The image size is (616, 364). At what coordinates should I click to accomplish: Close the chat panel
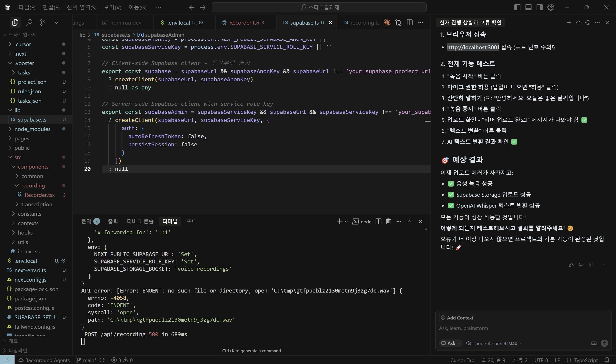[607, 22]
